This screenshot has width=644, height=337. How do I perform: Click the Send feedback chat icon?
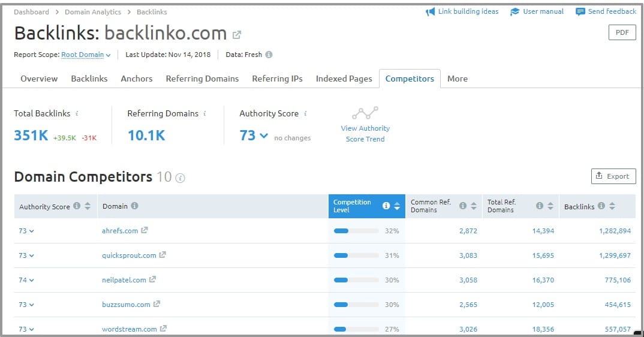580,12
